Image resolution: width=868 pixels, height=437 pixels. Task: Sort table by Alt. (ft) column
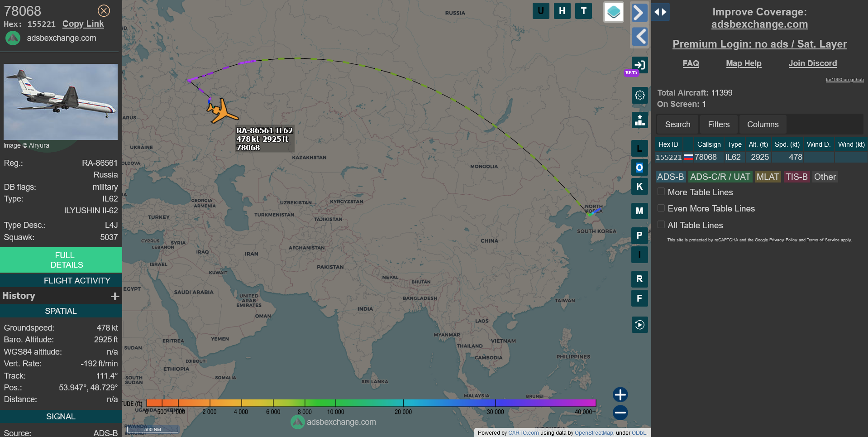758,144
